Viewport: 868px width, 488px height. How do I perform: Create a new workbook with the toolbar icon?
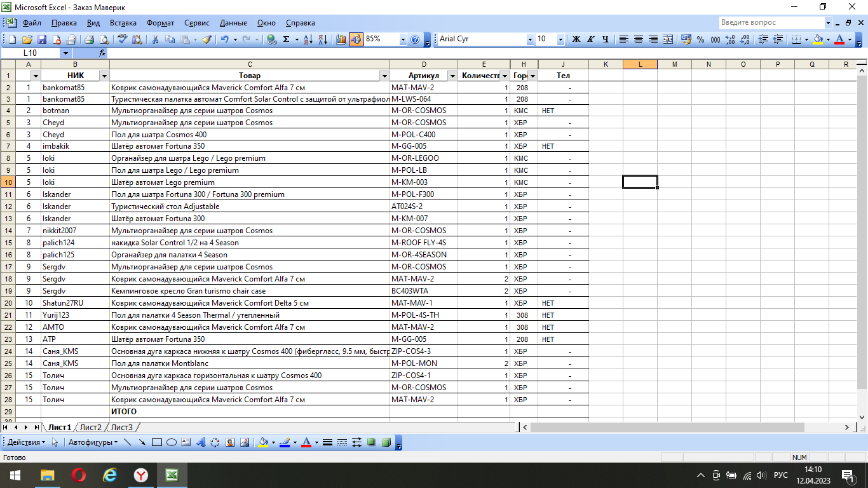click(x=13, y=39)
